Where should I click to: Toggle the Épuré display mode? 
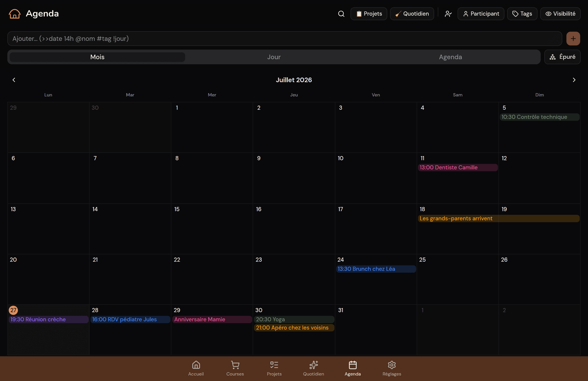point(562,57)
